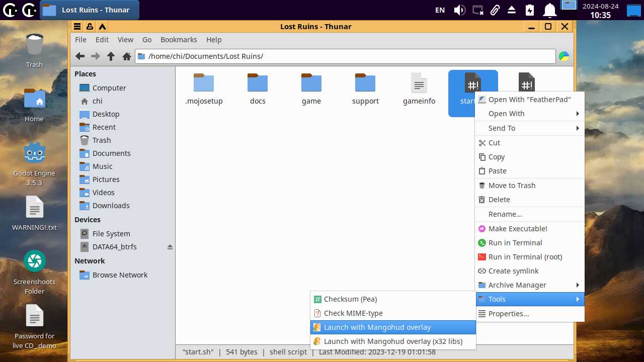
Task: Open the notifications bell in the tray
Action: (x=550, y=10)
